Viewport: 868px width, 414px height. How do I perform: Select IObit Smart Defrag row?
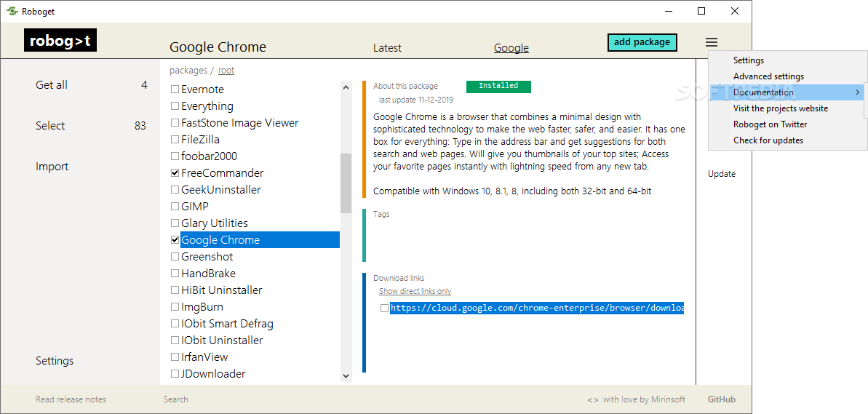pyautogui.click(x=227, y=324)
